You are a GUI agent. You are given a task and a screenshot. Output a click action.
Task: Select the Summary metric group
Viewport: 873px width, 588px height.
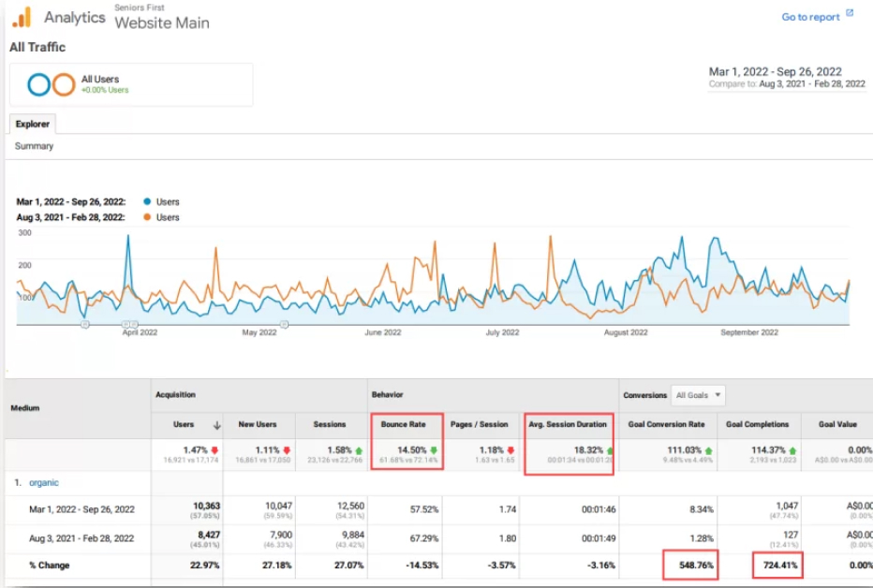tap(34, 146)
